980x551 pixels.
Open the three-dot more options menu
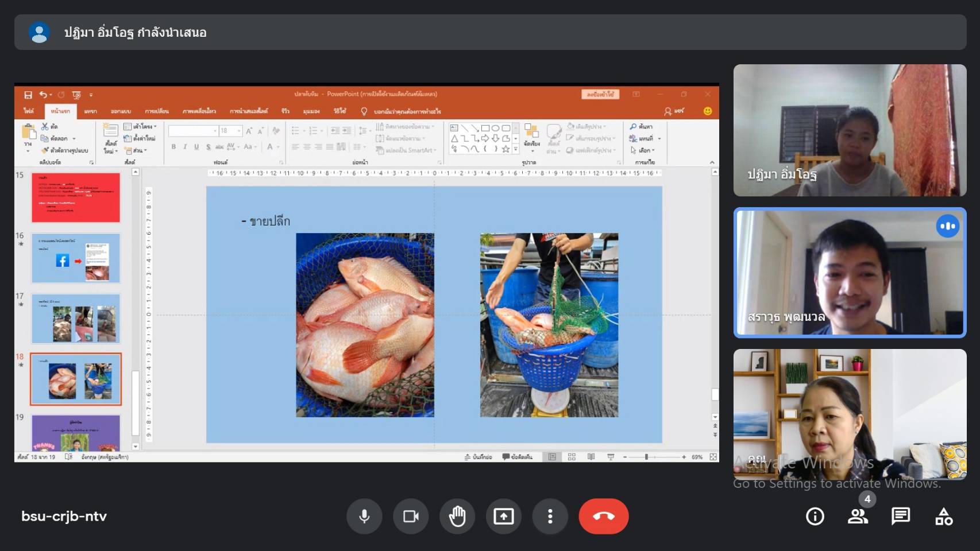tap(550, 517)
